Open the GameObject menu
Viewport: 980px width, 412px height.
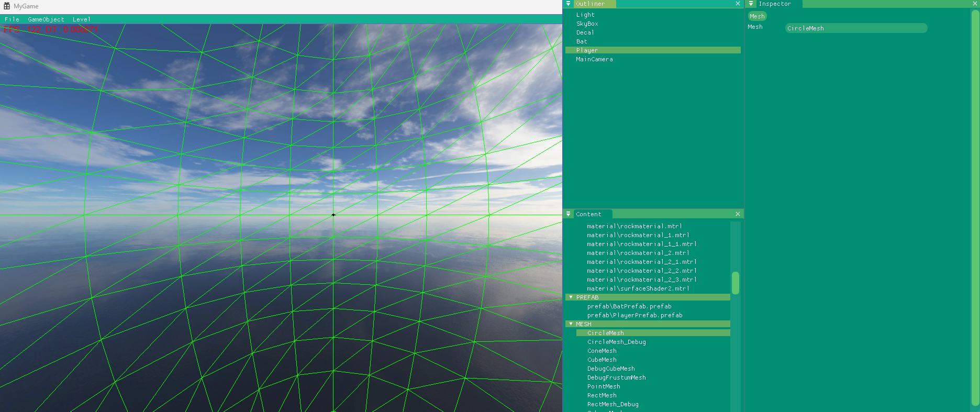(46, 19)
